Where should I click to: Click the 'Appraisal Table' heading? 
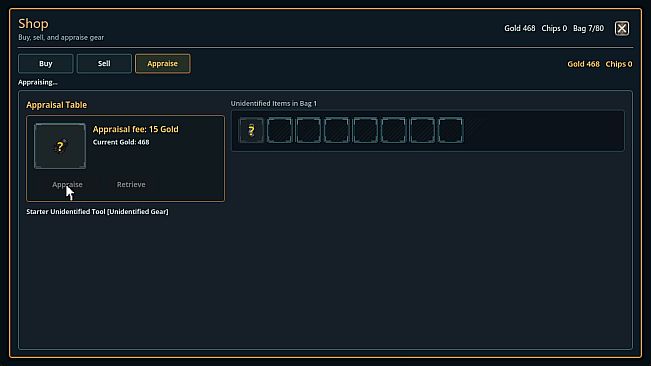click(56, 105)
